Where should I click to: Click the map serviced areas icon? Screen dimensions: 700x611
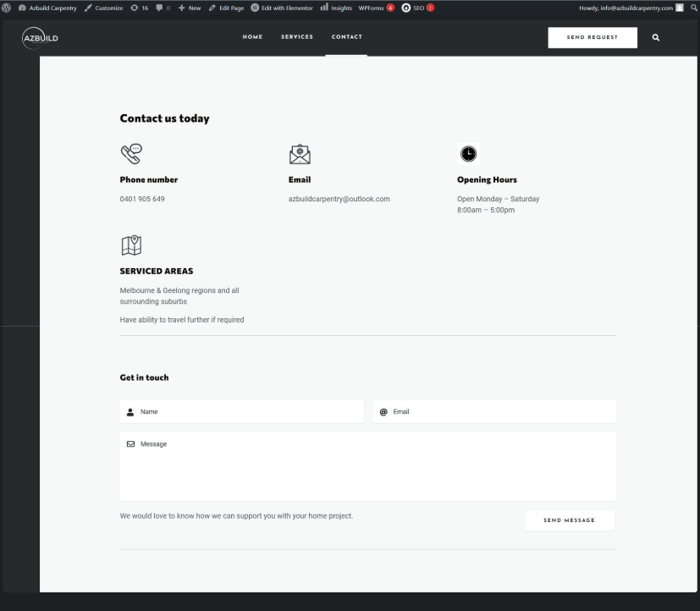click(x=132, y=245)
